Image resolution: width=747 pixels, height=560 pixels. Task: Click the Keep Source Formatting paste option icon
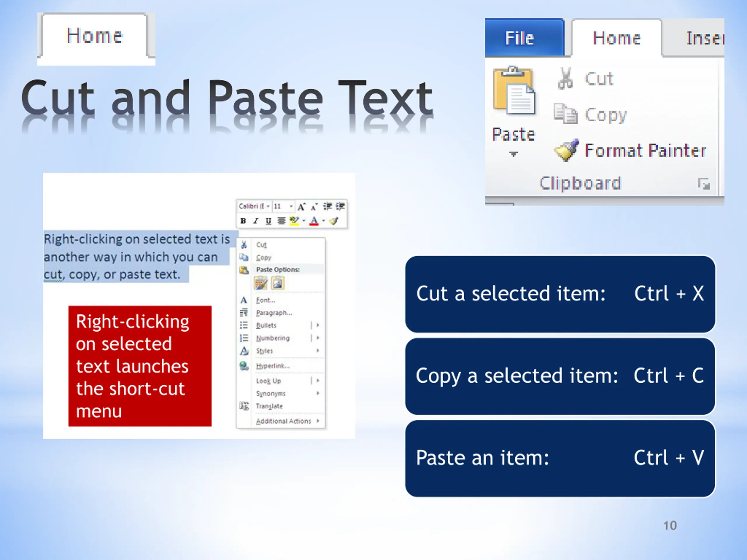pos(261,283)
